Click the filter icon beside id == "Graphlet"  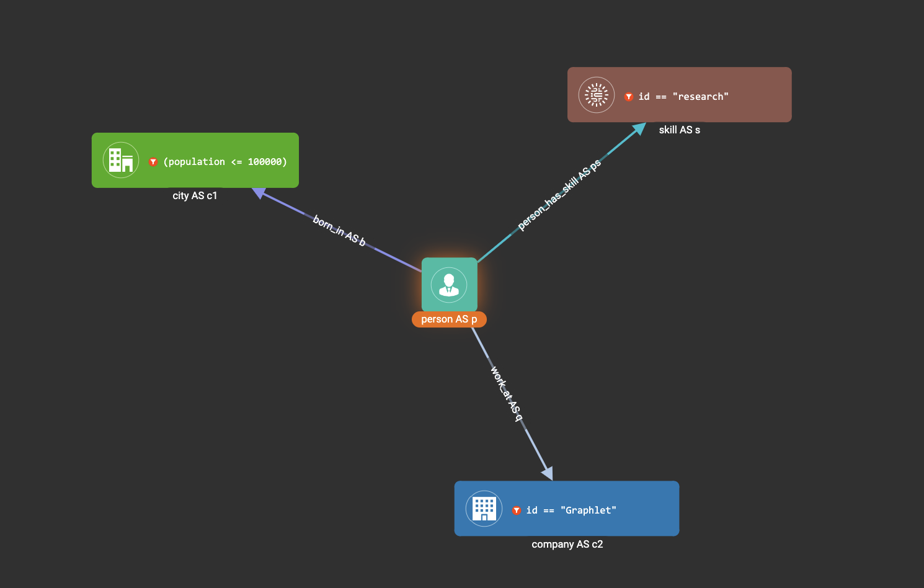[517, 510]
